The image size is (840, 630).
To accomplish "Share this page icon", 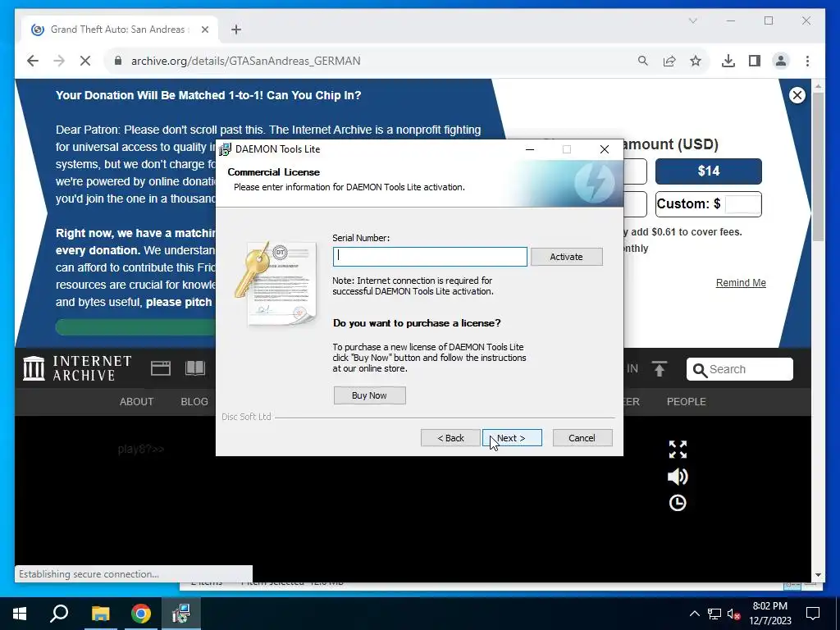I will point(669,61).
